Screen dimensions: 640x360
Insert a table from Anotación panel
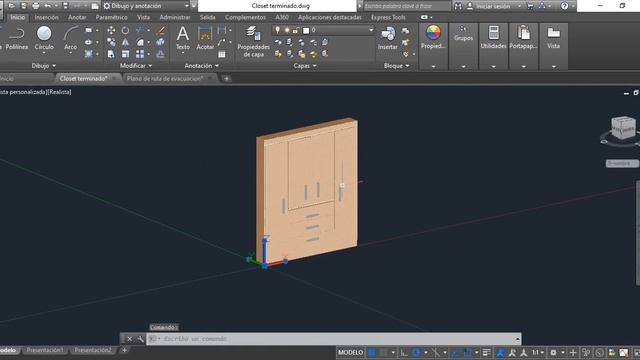click(x=222, y=54)
